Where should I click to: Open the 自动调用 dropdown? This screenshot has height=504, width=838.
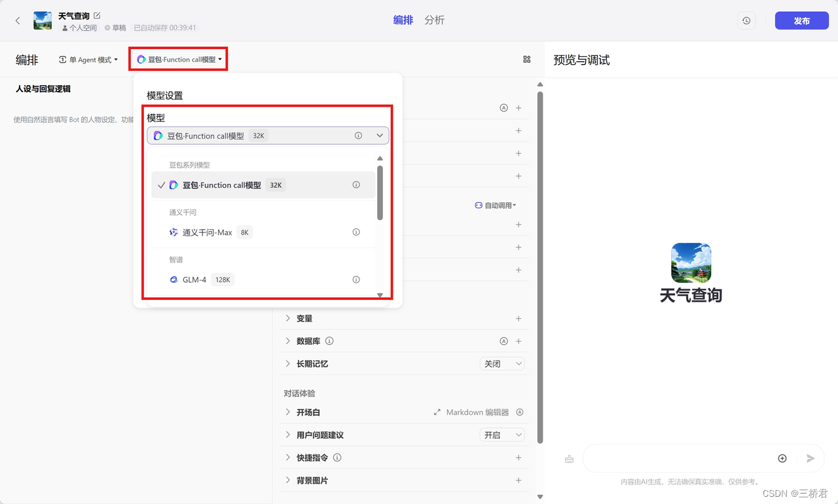(496, 206)
